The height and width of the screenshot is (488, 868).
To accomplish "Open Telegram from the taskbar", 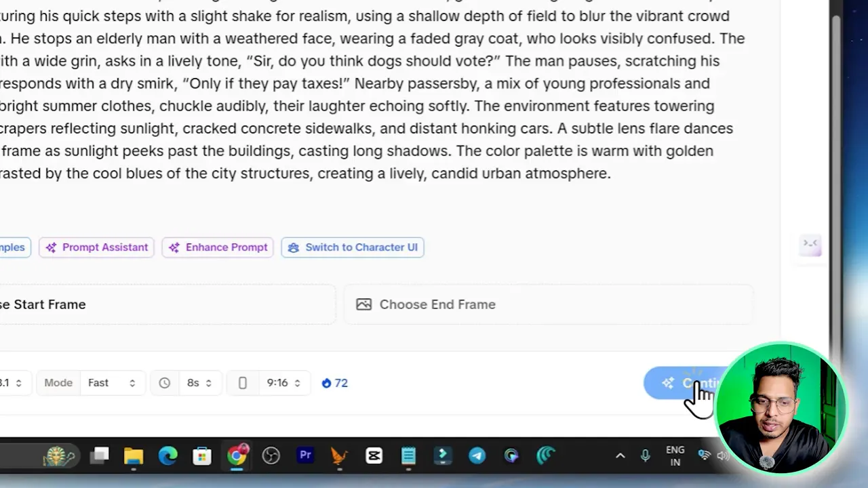I will click(x=477, y=456).
